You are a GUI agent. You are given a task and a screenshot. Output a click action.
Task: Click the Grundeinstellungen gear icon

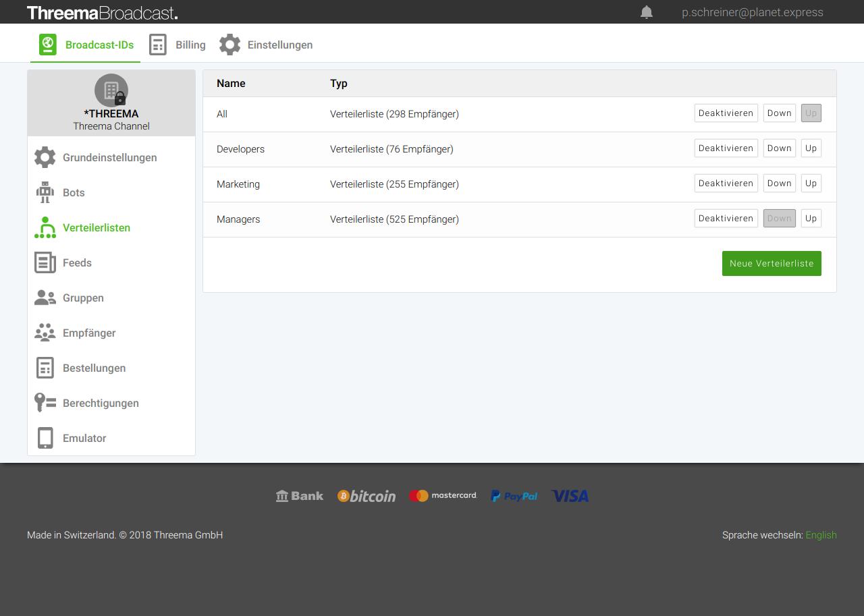click(45, 157)
